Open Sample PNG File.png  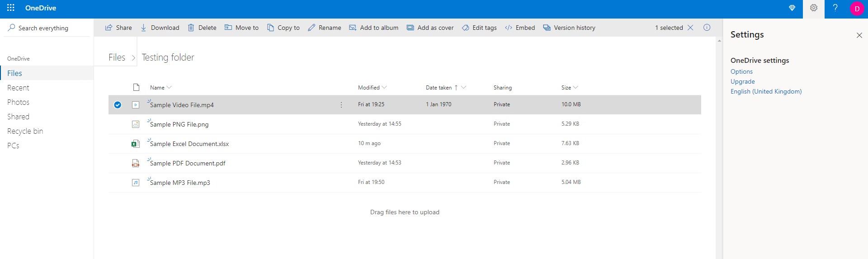pyautogui.click(x=179, y=124)
